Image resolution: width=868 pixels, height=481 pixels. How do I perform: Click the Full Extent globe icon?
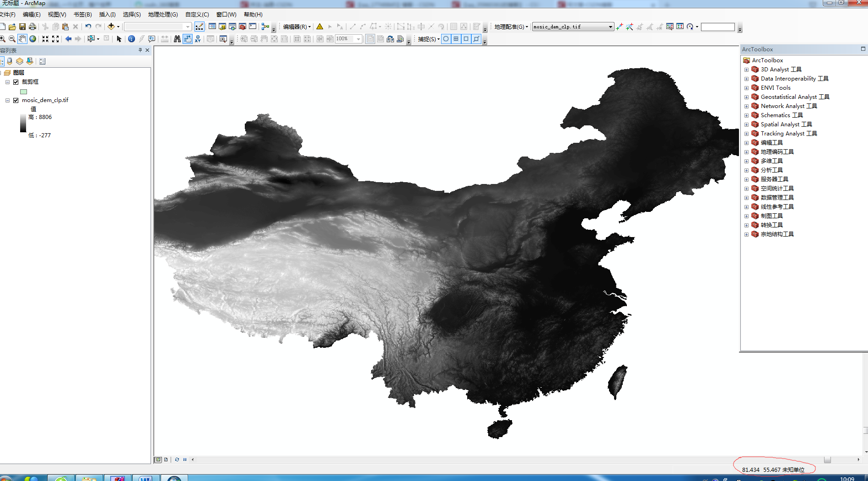coord(32,39)
